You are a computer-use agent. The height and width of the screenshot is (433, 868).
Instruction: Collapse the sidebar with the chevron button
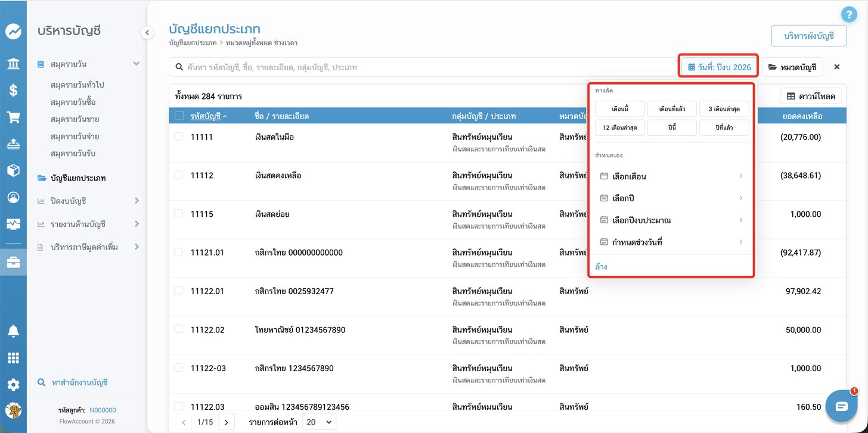coord(147,32)
